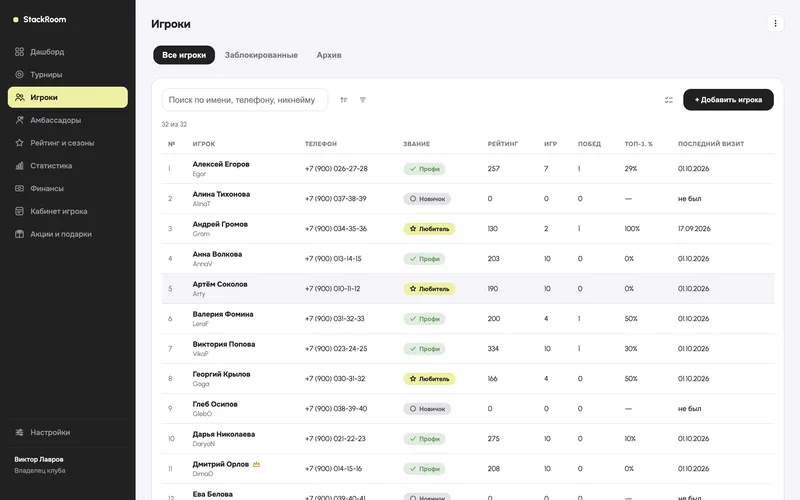
Task: Open the Дашборд sidebar icon
Action: pos(19,52)
